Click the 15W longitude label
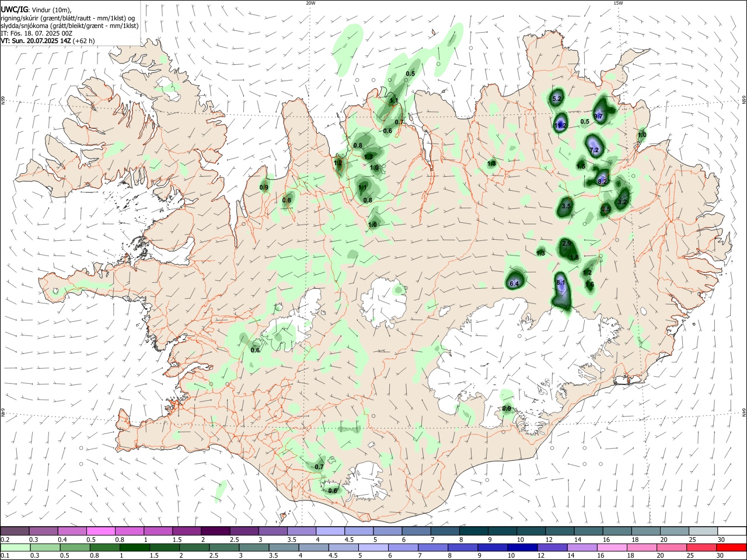The height and width of the screenshot is (560, 747). (x=618, y=3)
